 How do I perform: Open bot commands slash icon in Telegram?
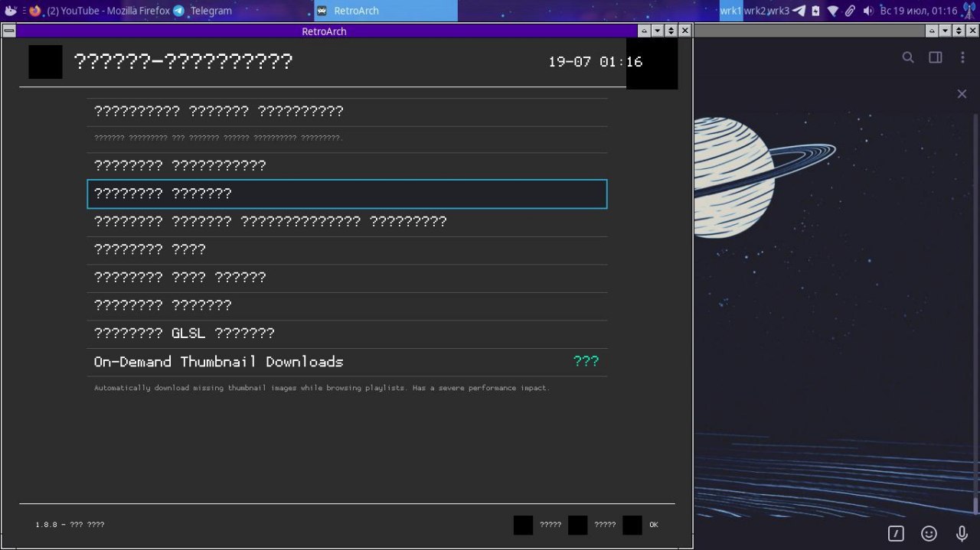(x=896, y=534)
